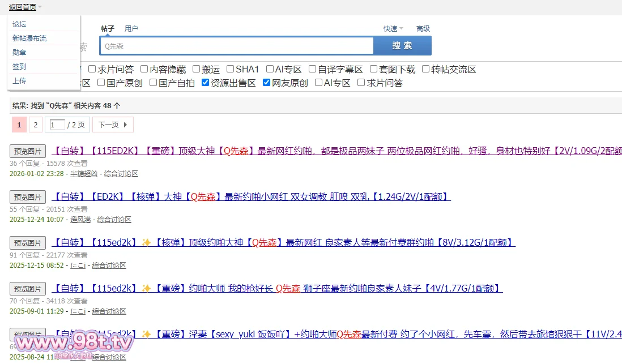Switch to the 用户 search tab
Screen dimensions: 622x364
[131, 28]
